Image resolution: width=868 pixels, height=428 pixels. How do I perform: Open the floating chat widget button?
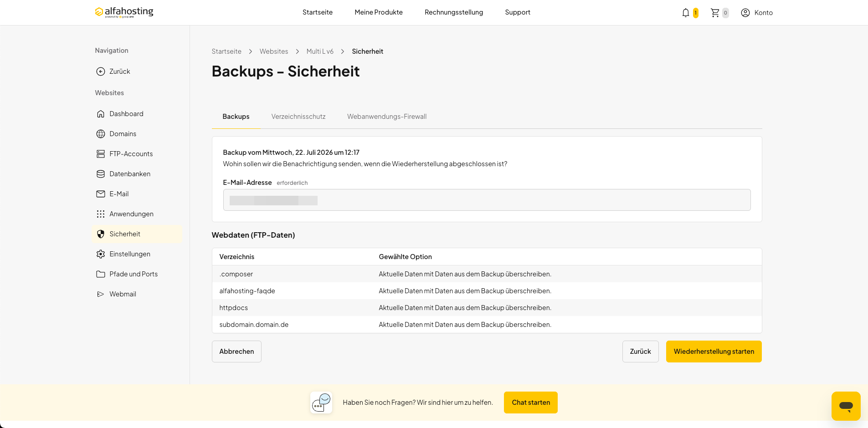click(846, 406)
